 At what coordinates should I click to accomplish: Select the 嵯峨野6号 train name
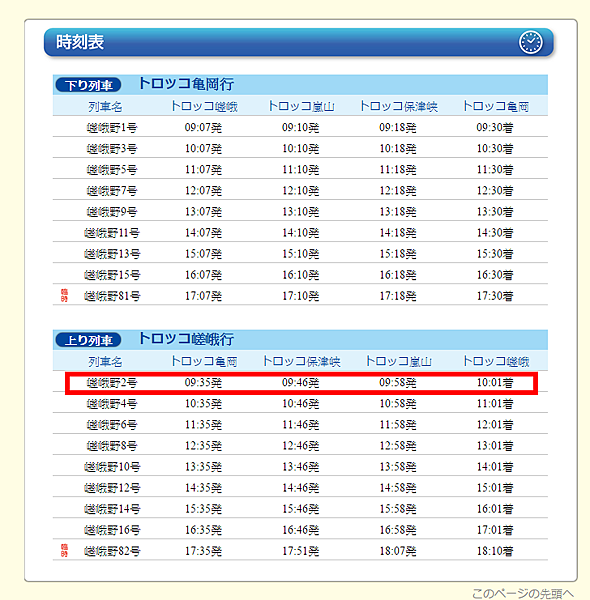[112, 425]
